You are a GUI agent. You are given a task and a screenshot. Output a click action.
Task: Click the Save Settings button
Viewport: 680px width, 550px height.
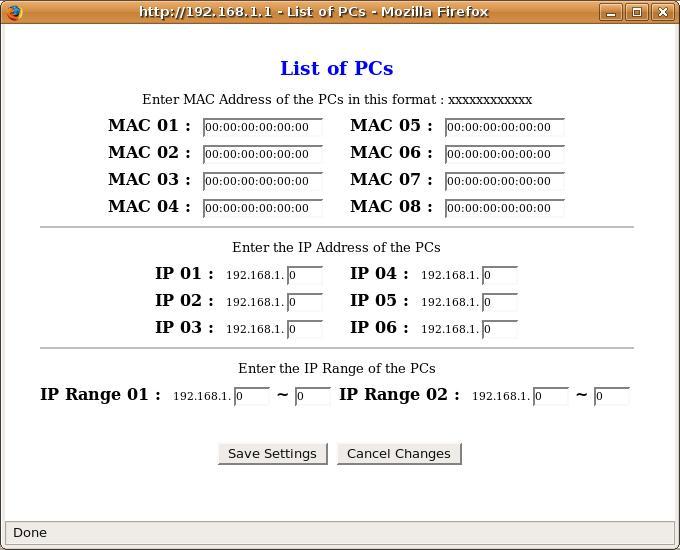272,453
